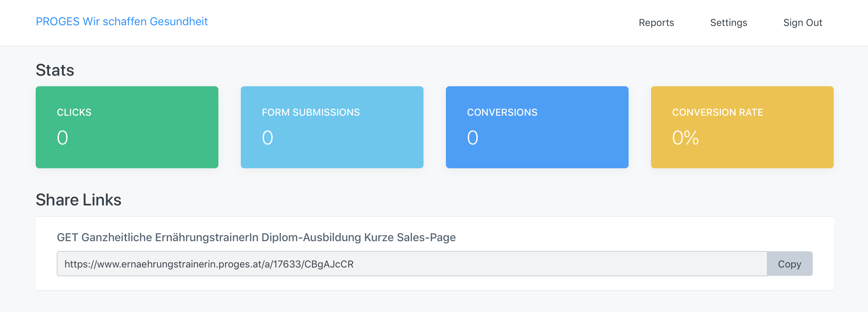Click the FORM SUBMISSIONS label
Image resolution: width=868 pixels, height=312 pixels.
click(x=311, y=112)
